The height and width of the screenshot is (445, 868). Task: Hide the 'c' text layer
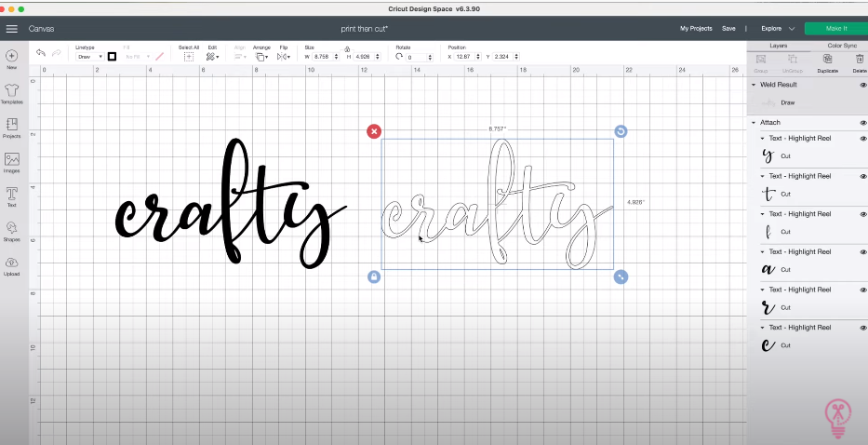tap(862, 328)
